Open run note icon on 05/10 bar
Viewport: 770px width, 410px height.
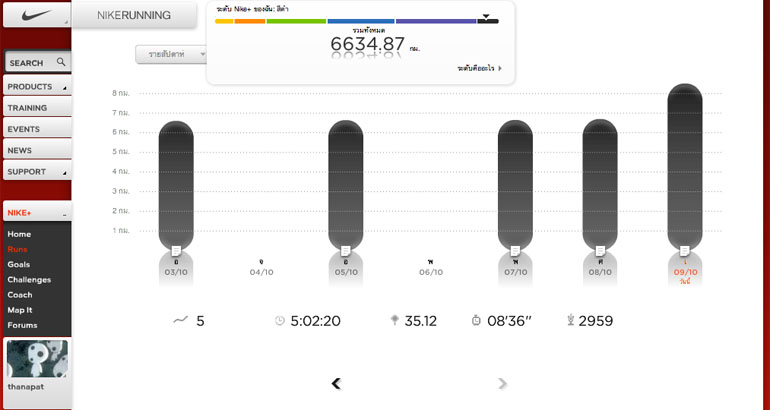click(x=345, y=250)
